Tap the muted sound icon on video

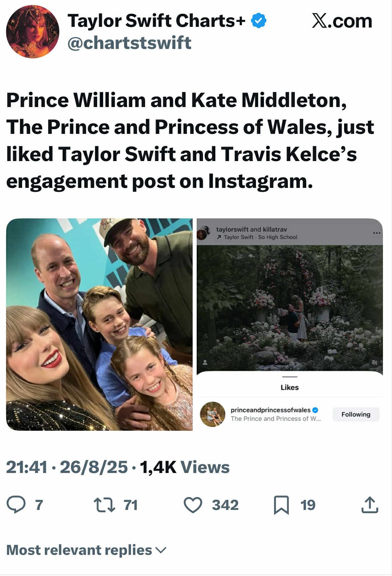coord(375,362)
